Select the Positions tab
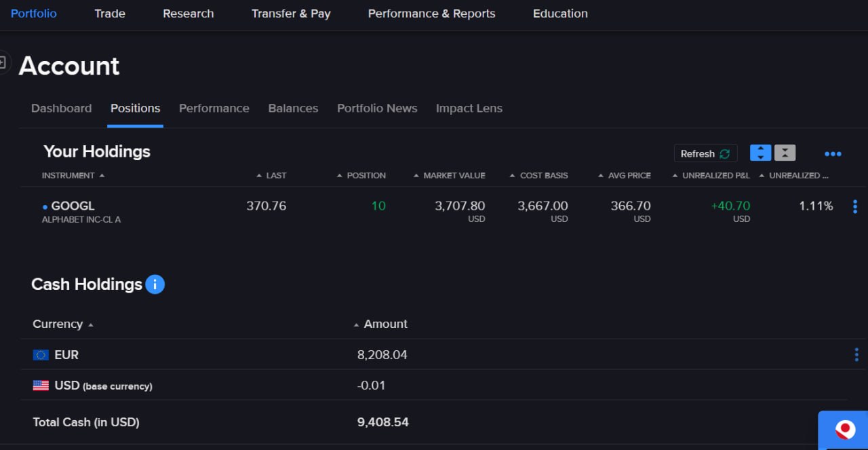868x450 pixels. 136,108
